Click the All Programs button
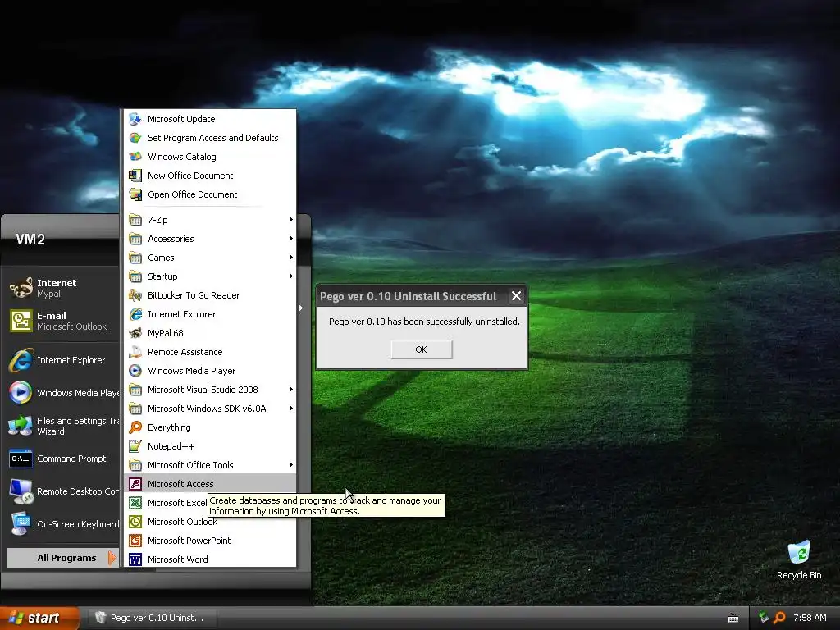 [x=62, y=558]
